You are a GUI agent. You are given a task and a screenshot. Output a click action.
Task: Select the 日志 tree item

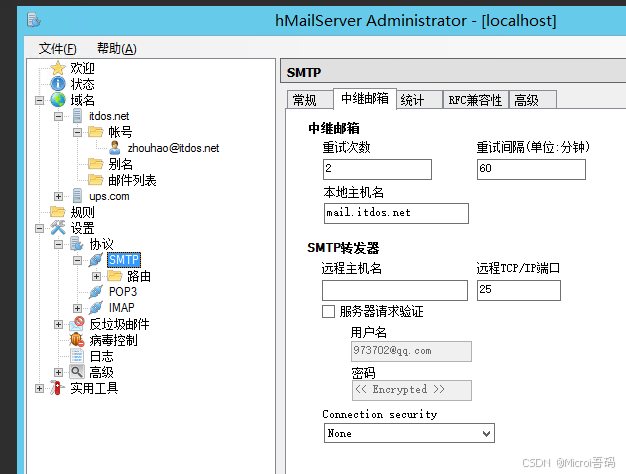click(x=101, y=356)
